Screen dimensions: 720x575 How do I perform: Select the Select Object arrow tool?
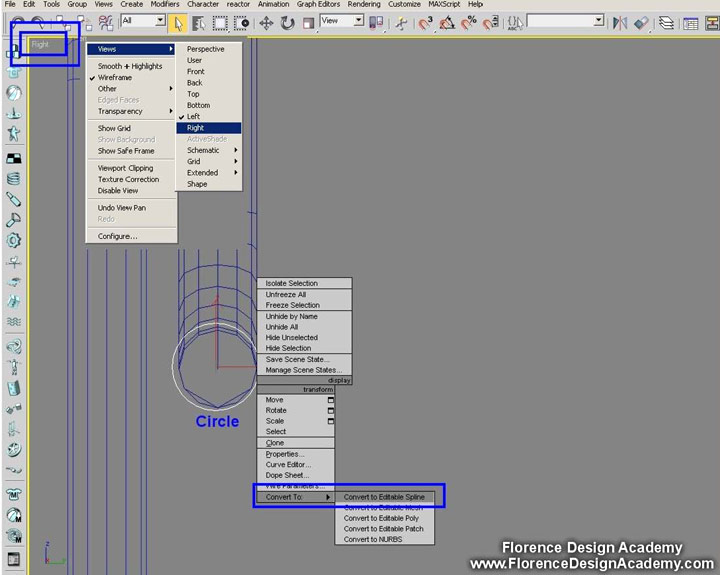[178, 22]
